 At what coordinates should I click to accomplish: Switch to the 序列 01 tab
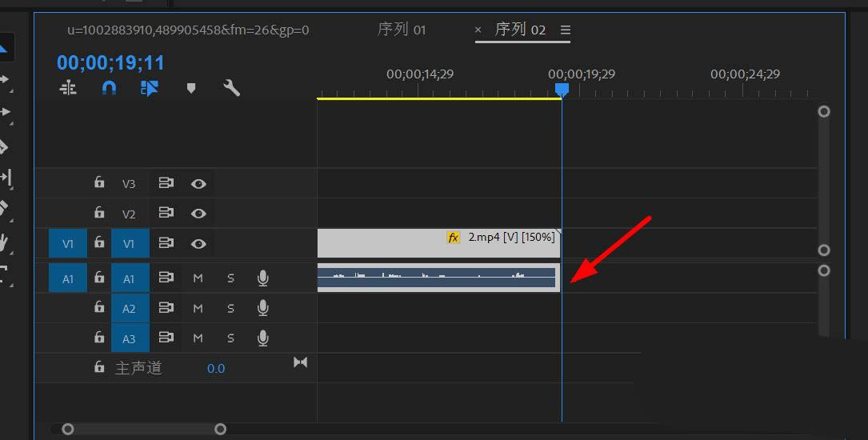coord(402,30)
